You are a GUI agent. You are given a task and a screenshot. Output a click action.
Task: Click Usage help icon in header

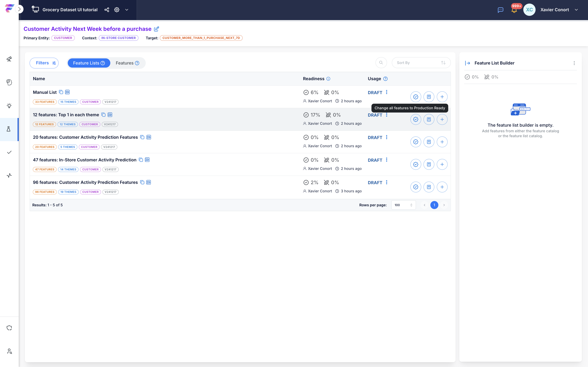[x=385, y=79]
